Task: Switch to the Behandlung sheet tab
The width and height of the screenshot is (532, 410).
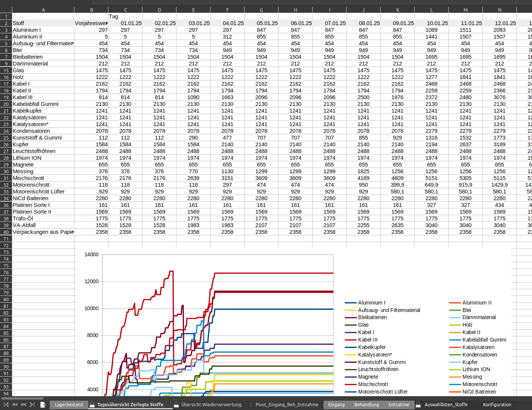Action: pyautogui.click(x=366, y=404)
